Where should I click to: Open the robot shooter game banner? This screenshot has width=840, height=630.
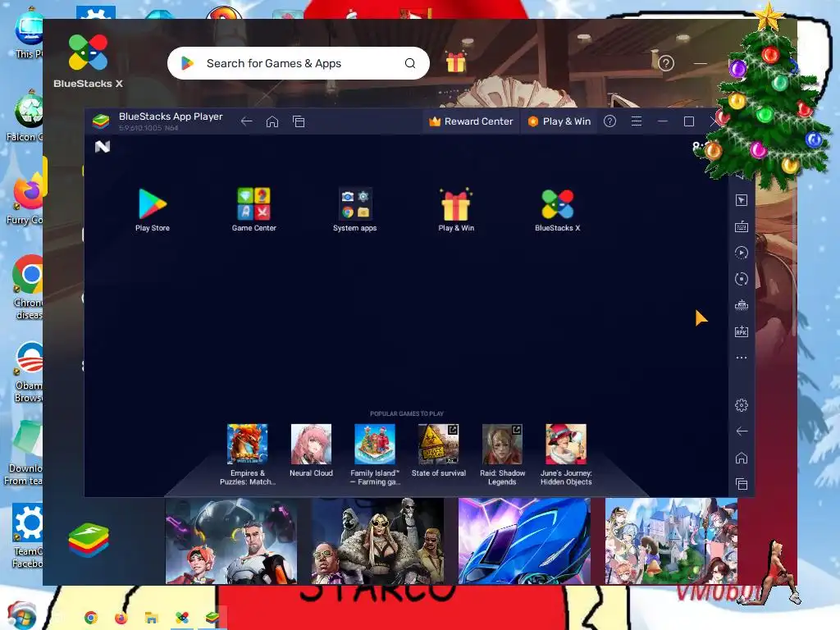pos(231,541)
